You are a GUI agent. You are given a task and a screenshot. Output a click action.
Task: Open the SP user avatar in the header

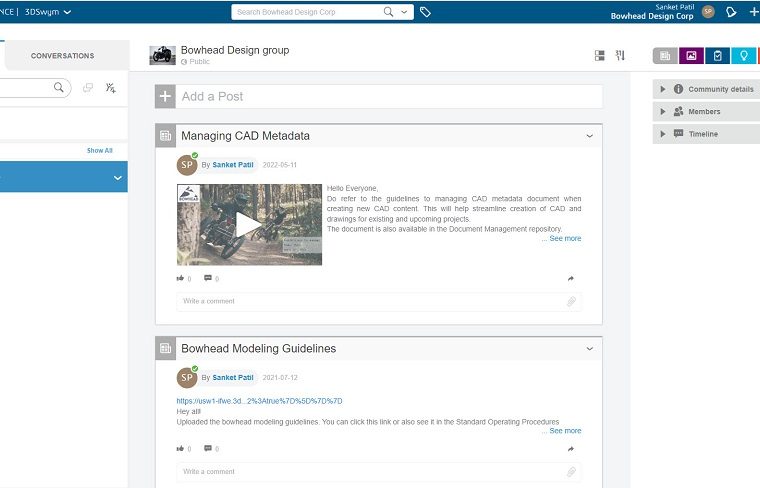pos(708,11)
